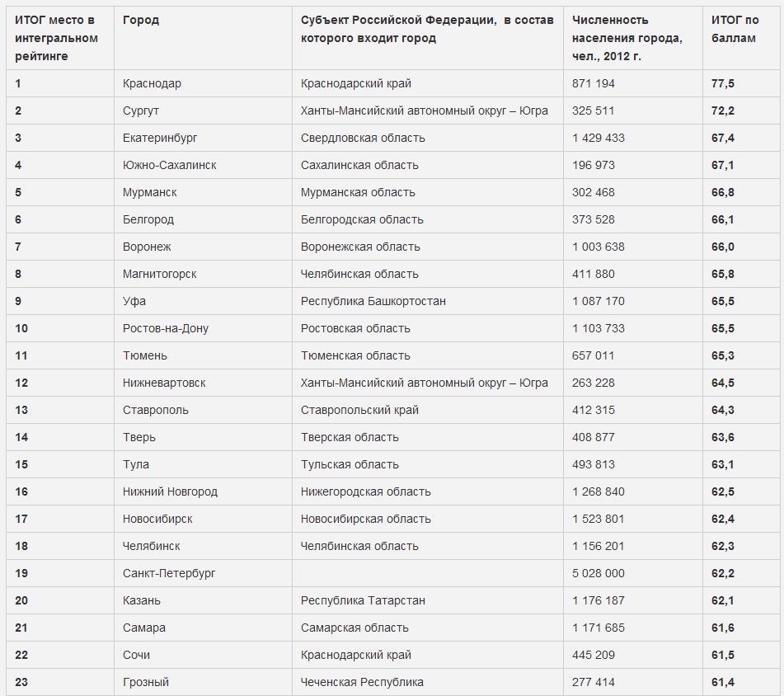Select the "Ростов-на-Дону" city cell
784x696 pixels.
(166, 328)
